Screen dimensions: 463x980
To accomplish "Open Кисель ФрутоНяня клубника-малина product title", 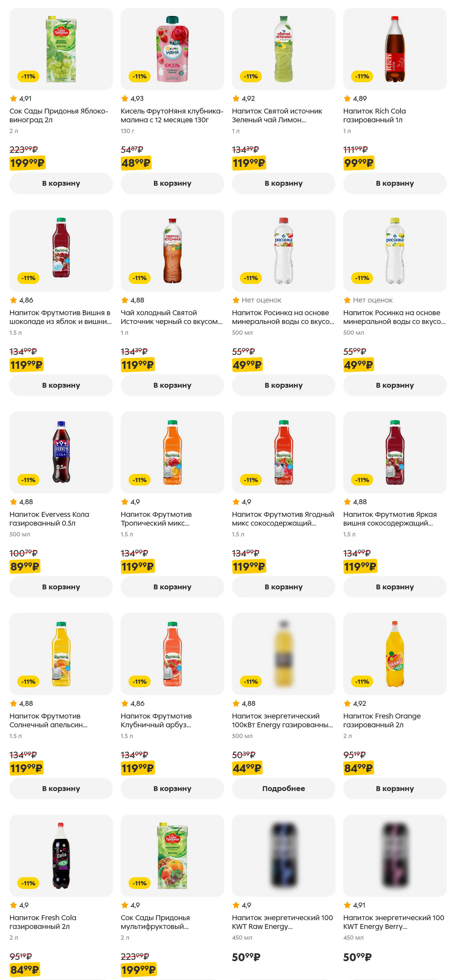I will (172, 115).
